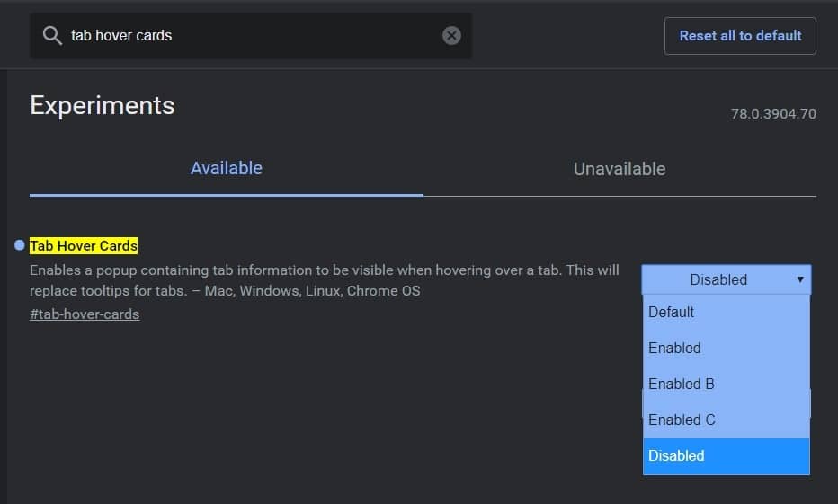Switch to the Unavailable tab

tap(620, 169)
